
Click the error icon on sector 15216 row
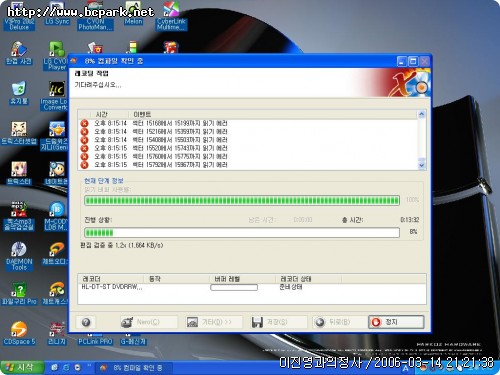[x=85, y=132]
